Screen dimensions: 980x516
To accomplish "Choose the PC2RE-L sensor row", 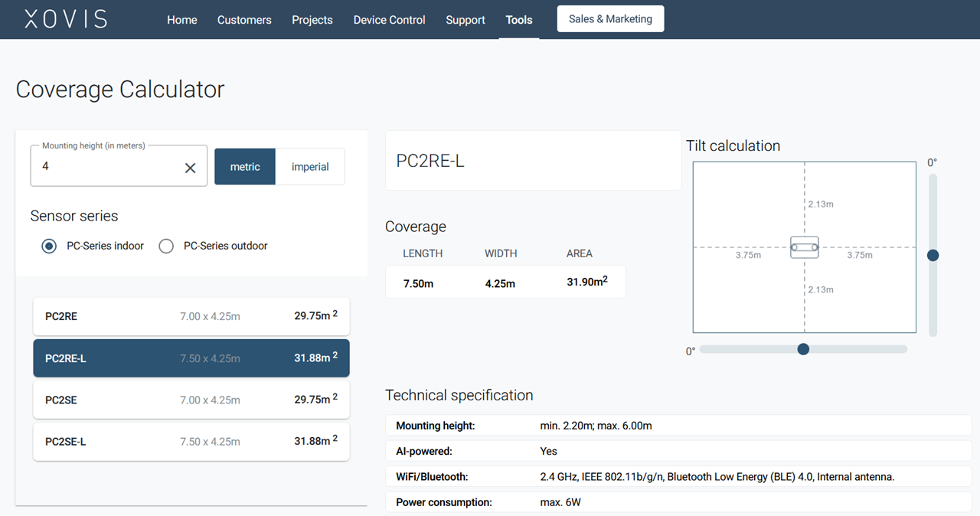I will (191, 358).
